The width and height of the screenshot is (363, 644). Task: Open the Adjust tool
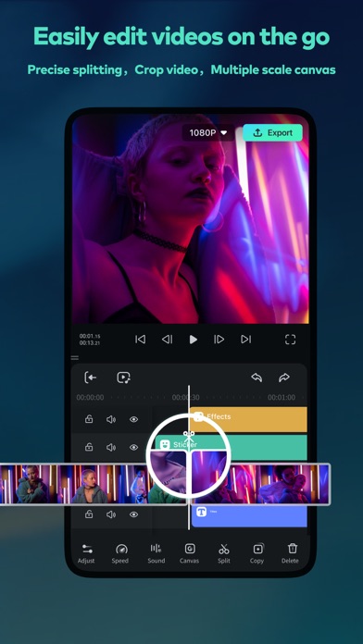click(x=86, y=553)
